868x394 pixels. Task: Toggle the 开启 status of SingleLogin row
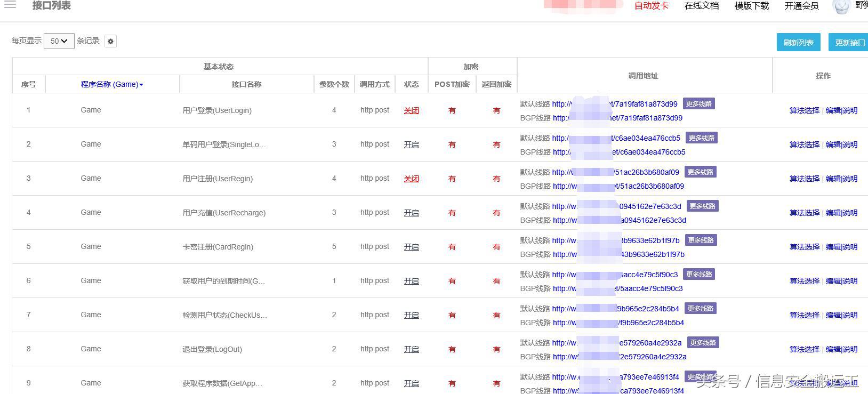pyautogui.click(x=411, y=144)
